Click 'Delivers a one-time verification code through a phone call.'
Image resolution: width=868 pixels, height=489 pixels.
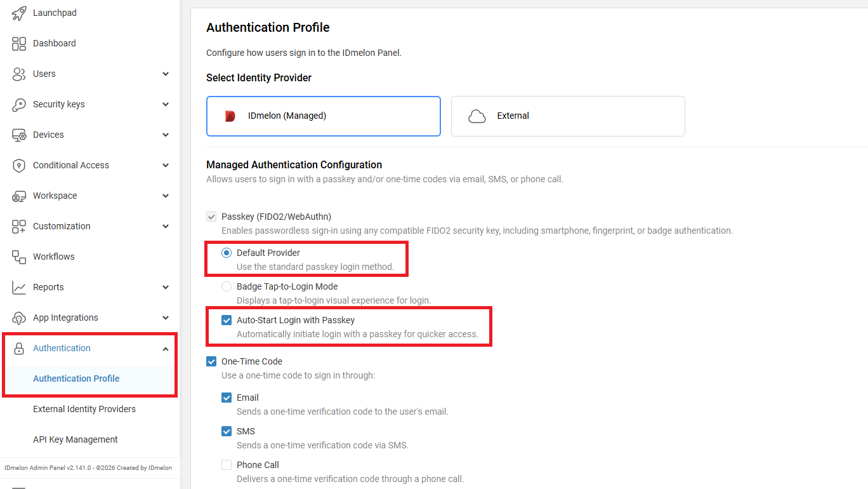(x=350, y=479)
